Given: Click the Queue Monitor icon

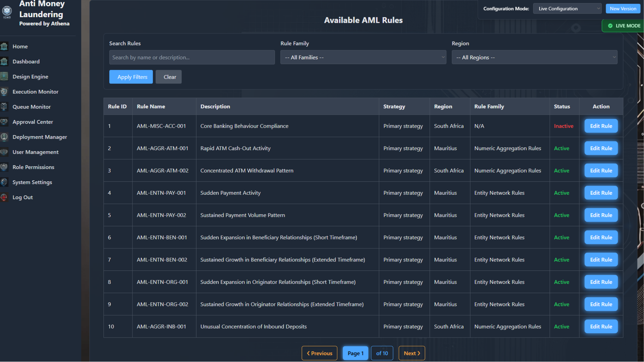Looking at the screenshot, I should click(4, 107).
